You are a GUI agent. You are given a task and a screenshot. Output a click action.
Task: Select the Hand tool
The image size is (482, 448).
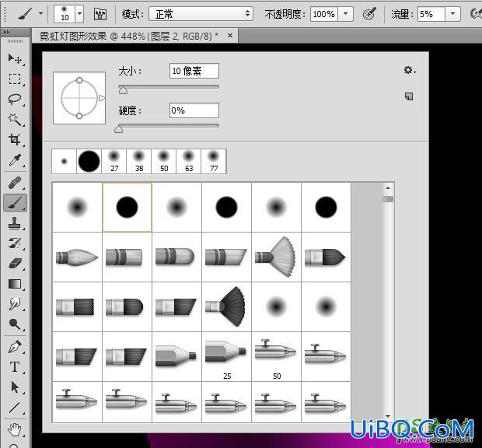click(x=15, y=429)
